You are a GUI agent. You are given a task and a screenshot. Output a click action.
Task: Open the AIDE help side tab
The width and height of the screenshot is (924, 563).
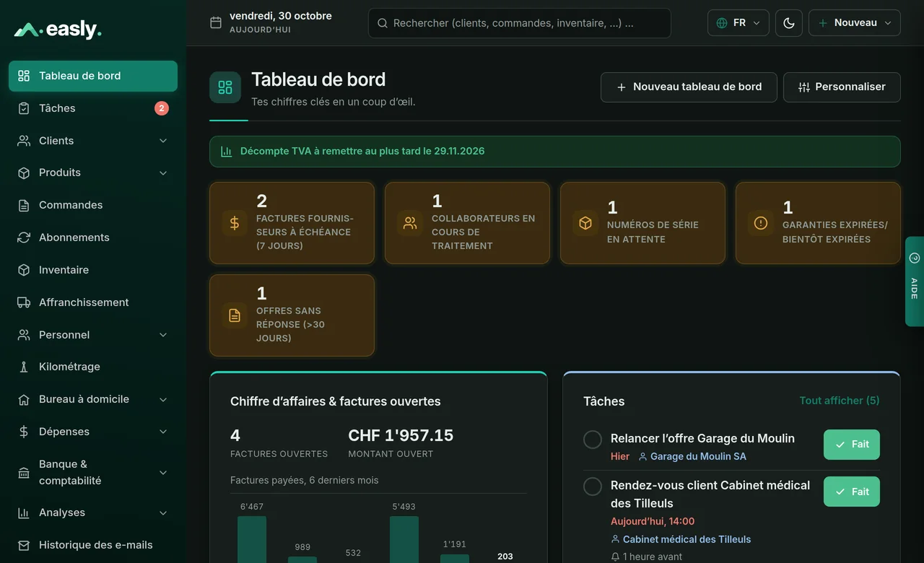pos(915,281)
